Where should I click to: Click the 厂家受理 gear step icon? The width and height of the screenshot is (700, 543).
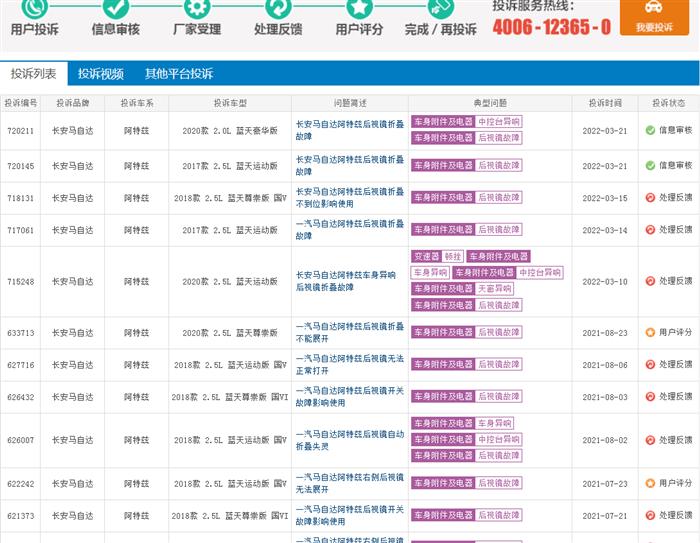(197, 7)
